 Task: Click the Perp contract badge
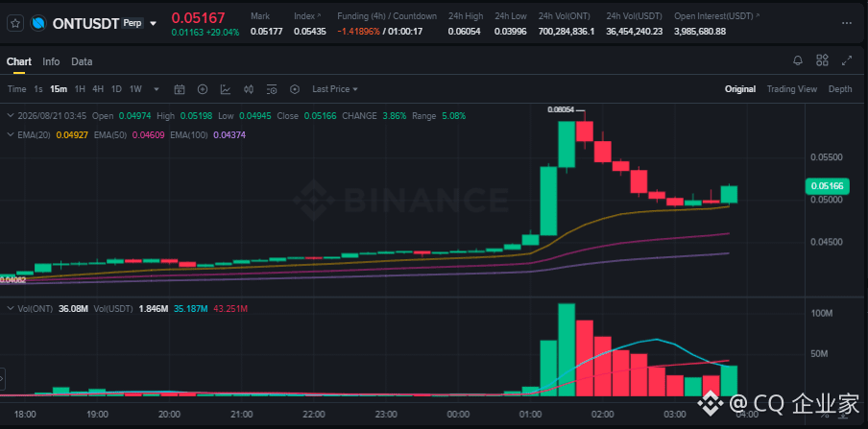pyautogui.click(x=133, y=23)
